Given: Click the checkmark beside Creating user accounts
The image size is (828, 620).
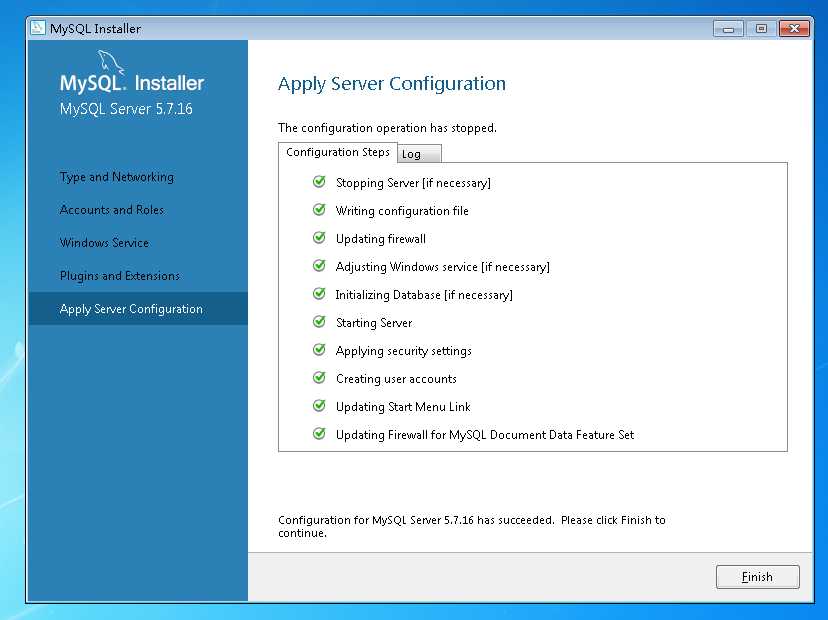Looking at the screenshot, I should pyautogui.click(x=319, y=378).
